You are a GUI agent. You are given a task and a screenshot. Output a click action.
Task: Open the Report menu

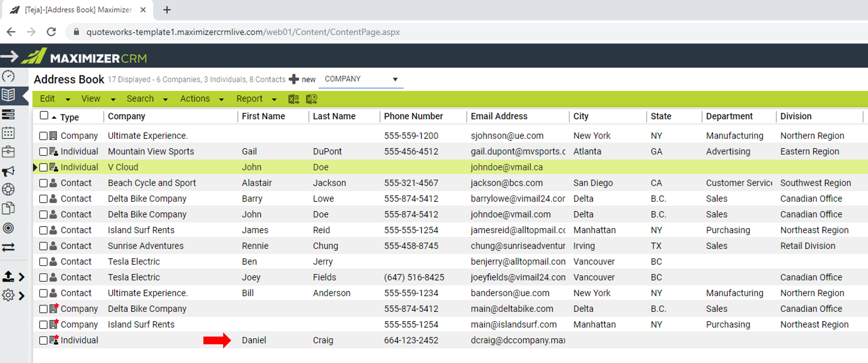[x=256, y=99]
